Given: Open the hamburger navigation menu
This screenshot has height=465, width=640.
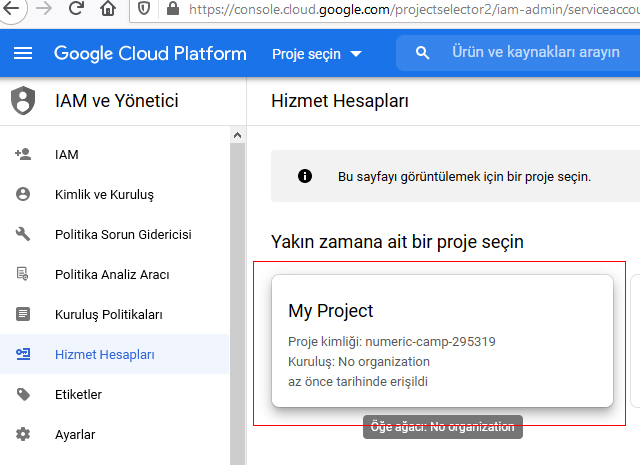Looking at the screenshot, I should (x=23, y=53).
